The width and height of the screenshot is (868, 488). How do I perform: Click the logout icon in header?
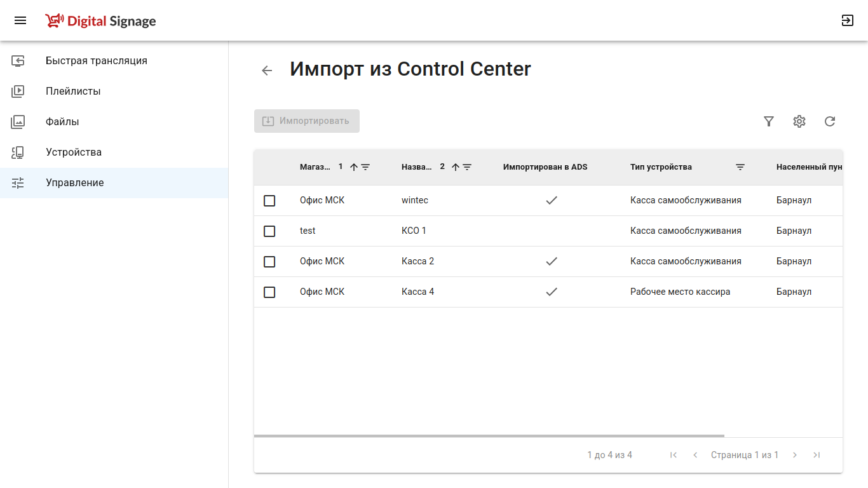pos(847,20)
